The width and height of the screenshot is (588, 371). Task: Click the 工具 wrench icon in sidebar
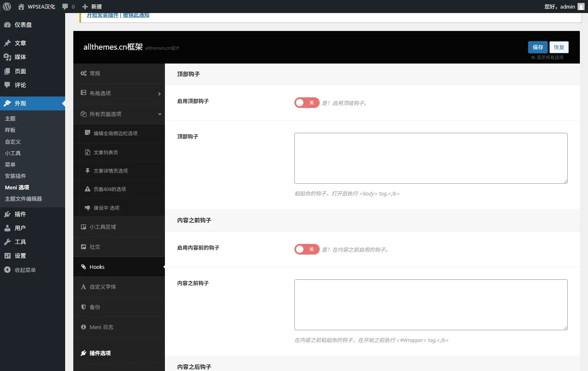click(x=7, y=242)
